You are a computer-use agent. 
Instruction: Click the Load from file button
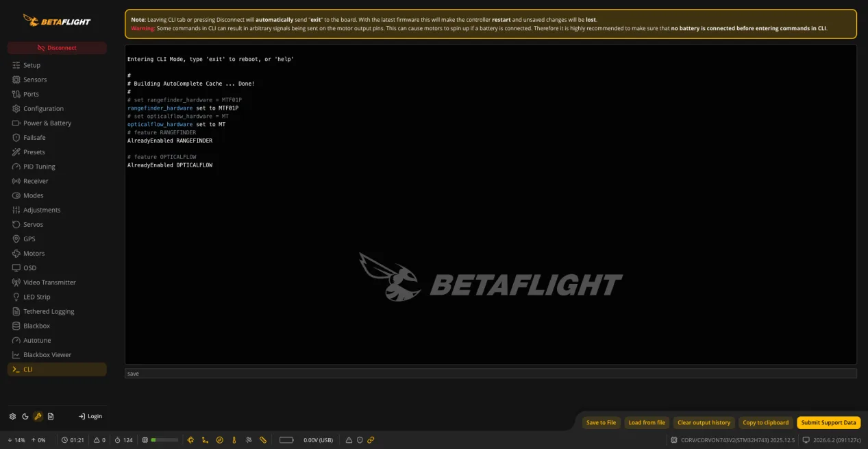pyautogui.click(x=647, y=422)
